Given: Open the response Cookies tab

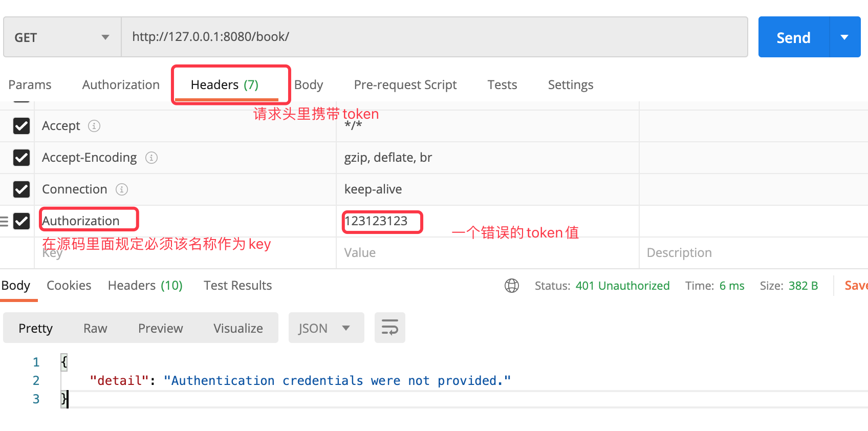Looking at the screenshot, I should 69,286.
